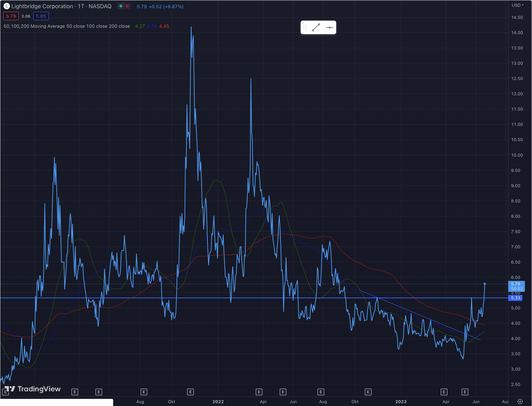
Task: Select the horizontal line drawing tool
Action: pos(329,27)
